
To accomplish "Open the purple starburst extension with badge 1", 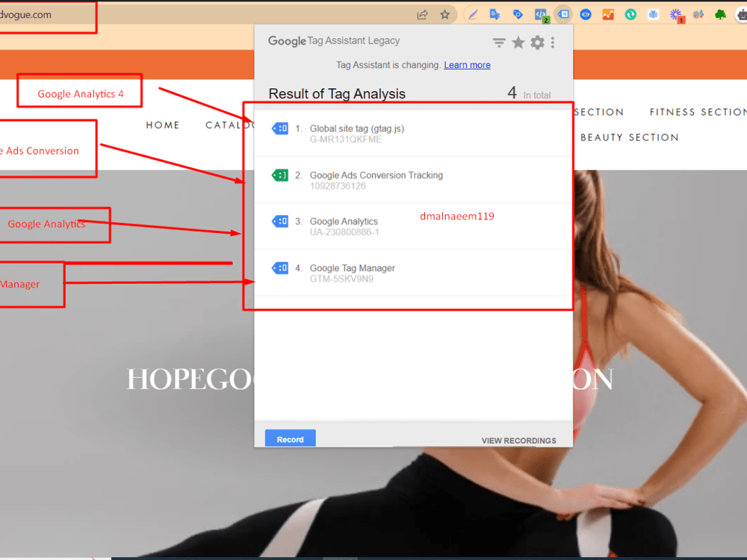I will pos(676,15).
